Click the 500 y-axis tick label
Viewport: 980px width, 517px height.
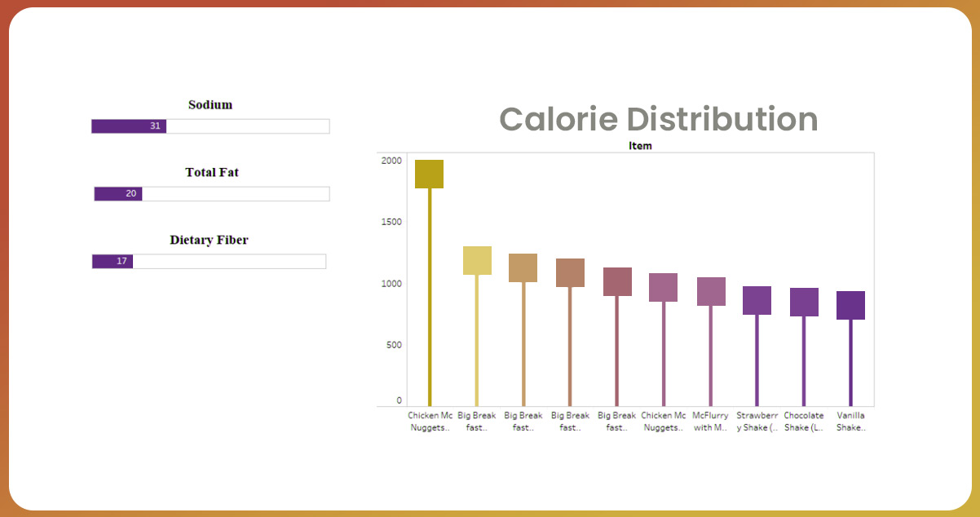point(394,345)
